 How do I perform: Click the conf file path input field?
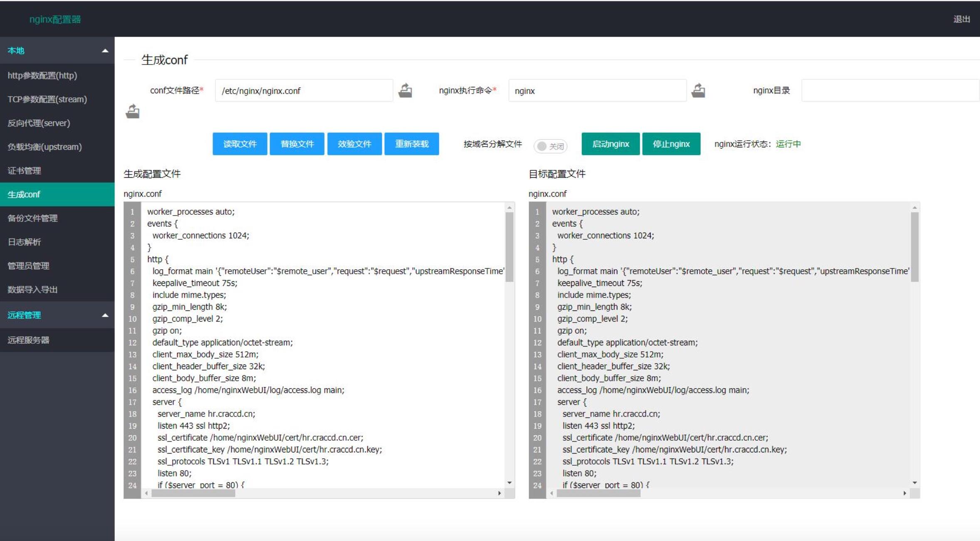304,91
